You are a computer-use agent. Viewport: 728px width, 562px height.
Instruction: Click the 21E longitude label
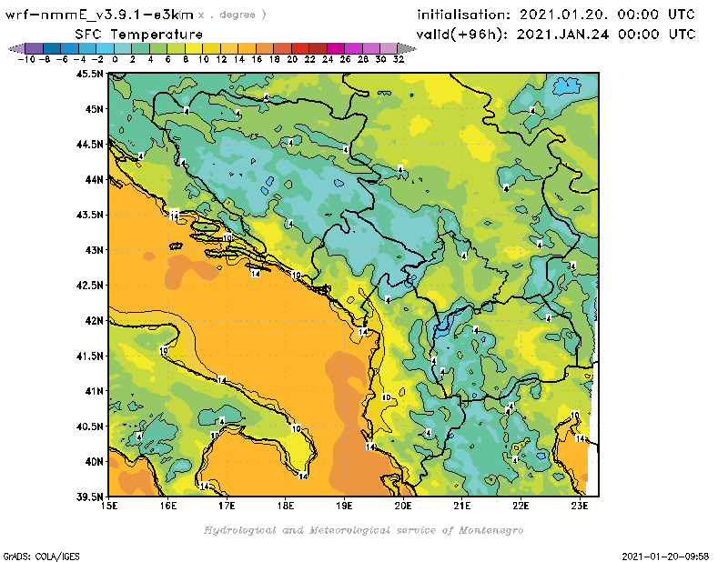(x=462, y=506)
